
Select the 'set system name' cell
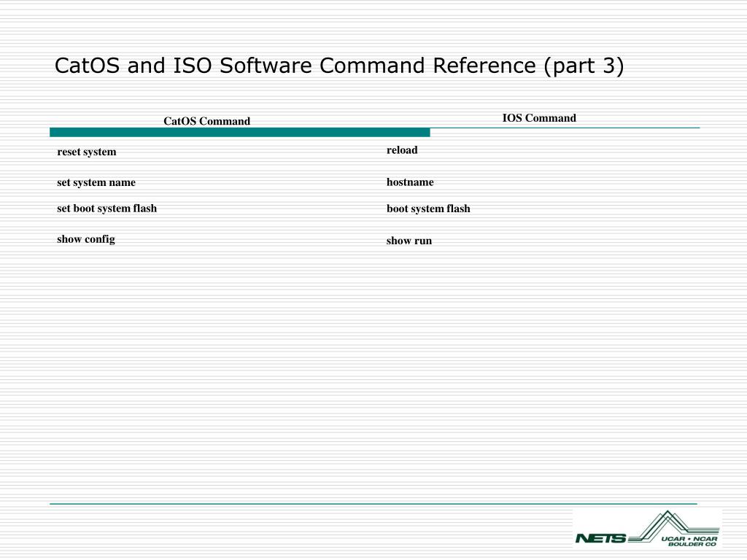(x=96, y=182)
